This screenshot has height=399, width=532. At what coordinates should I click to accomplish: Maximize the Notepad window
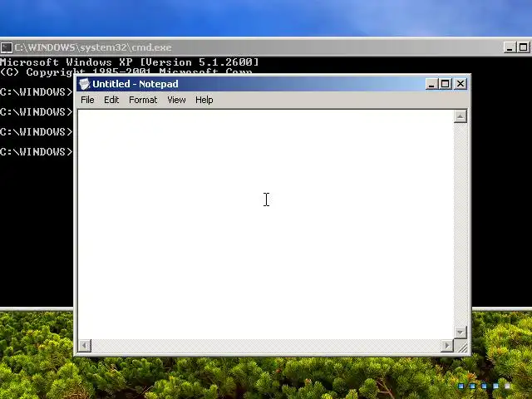click(446, 84)
